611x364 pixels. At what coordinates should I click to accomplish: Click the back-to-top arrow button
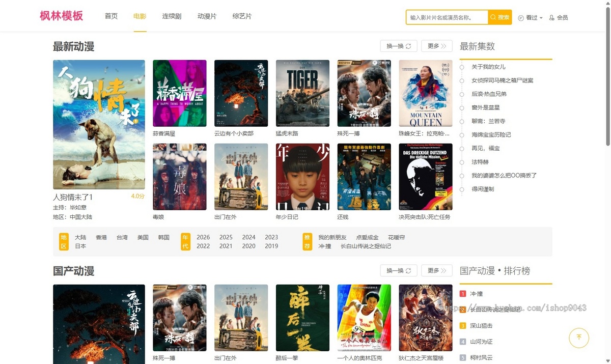(x=579, y=338)
